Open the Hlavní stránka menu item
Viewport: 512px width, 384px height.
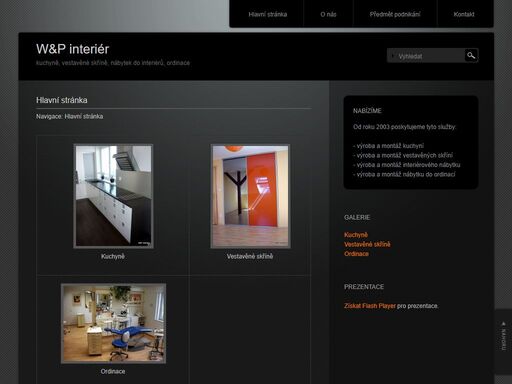click(x=267, y=14)
